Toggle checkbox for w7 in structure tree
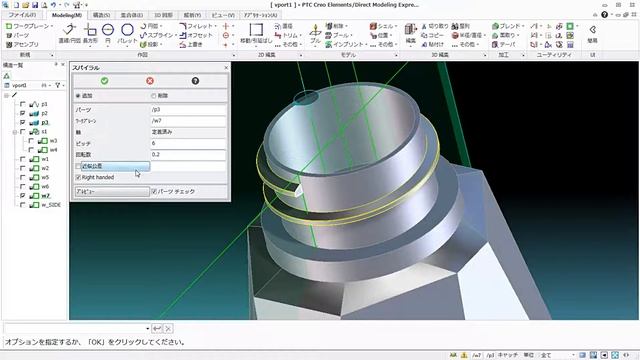Screen dimensions: 640x360 [x=23, y=196]
